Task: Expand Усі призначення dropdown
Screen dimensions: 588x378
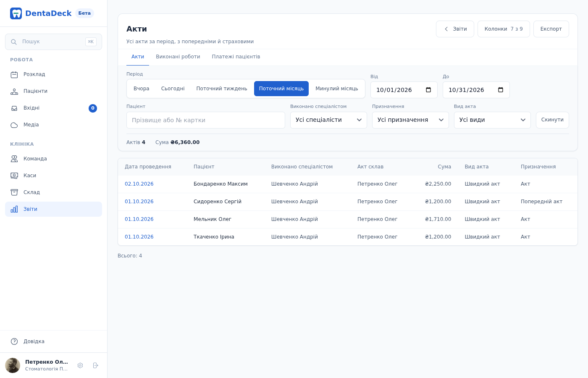Action: 410,120
